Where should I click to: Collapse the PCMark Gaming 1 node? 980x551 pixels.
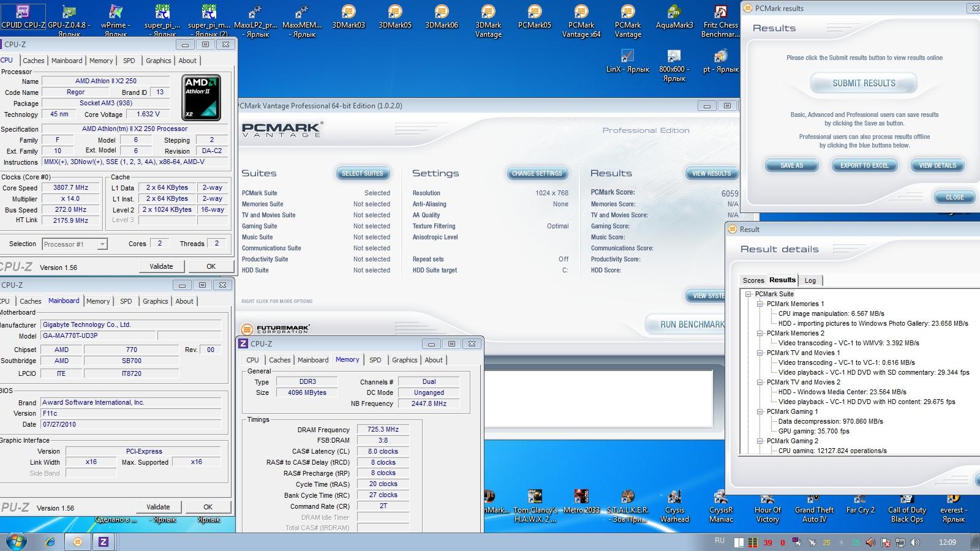pyautogui.click(x=760, y=411)
